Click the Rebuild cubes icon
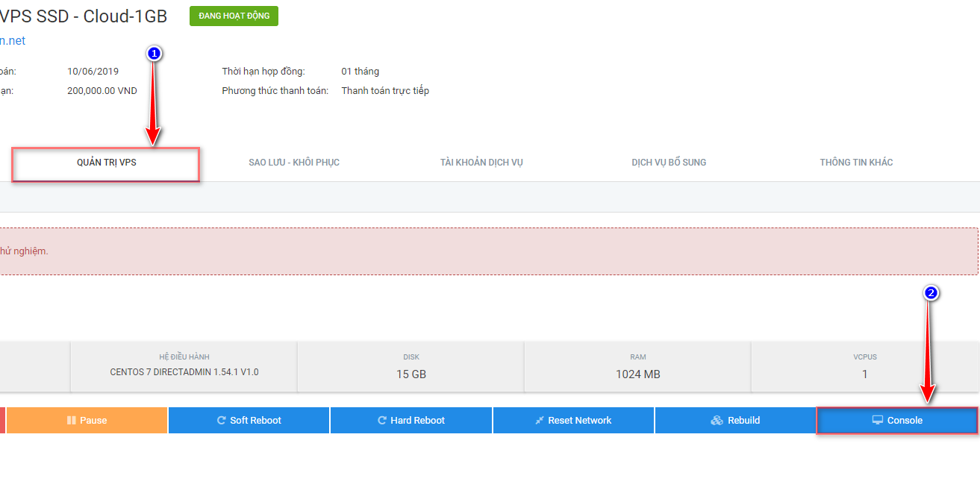The width and height of the screenshot is (980, 496). pyautogui.click(x=717, y=421)
